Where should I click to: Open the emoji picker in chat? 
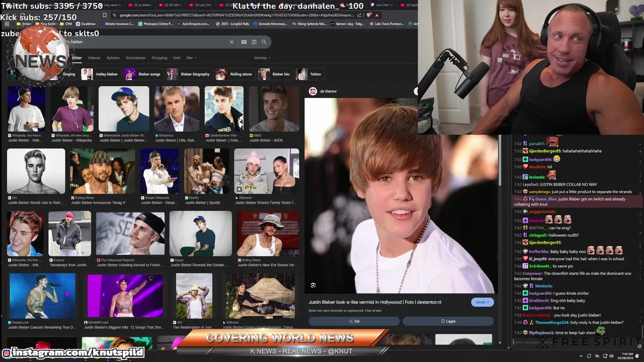[x=639, y=345]
